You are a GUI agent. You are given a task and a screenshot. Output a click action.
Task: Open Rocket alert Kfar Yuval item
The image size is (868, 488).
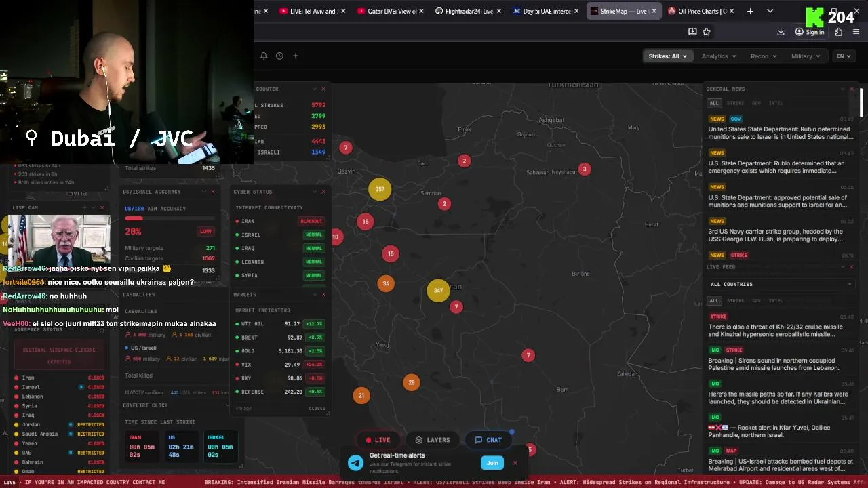tap(781, 426)
